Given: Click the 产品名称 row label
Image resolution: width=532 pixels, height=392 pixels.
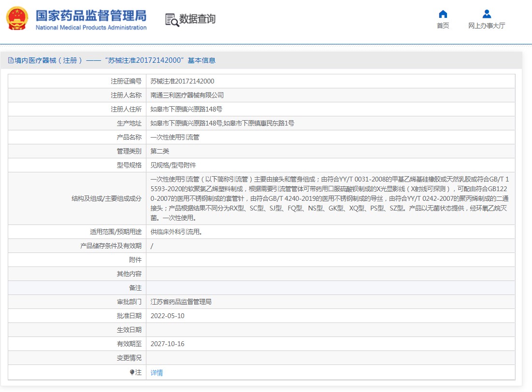Looking at the screenshot, I should (x=129, y=137).
